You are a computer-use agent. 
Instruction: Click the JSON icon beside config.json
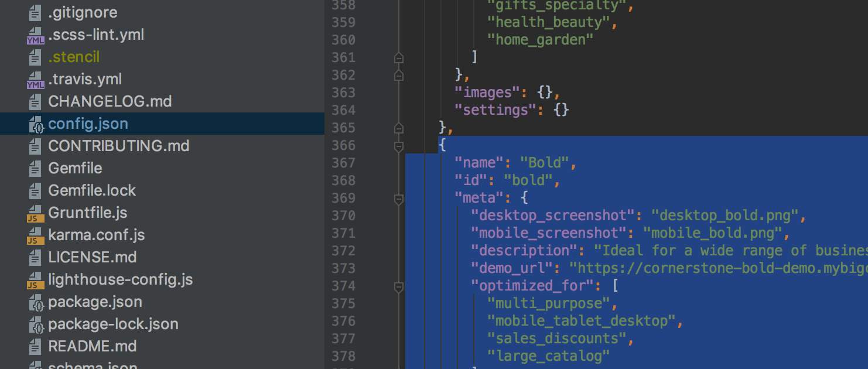36,124
